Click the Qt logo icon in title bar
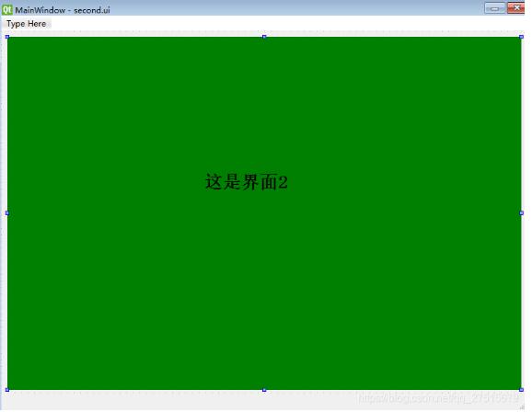 (6, 9)
